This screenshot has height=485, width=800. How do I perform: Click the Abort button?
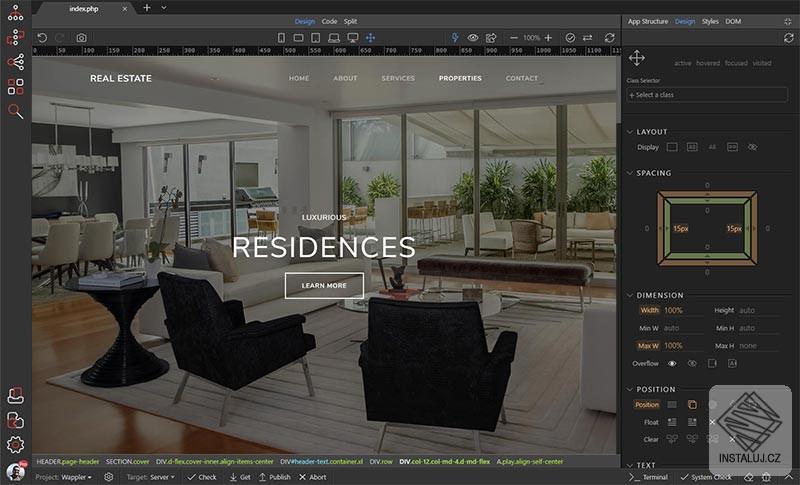point(313,477)
